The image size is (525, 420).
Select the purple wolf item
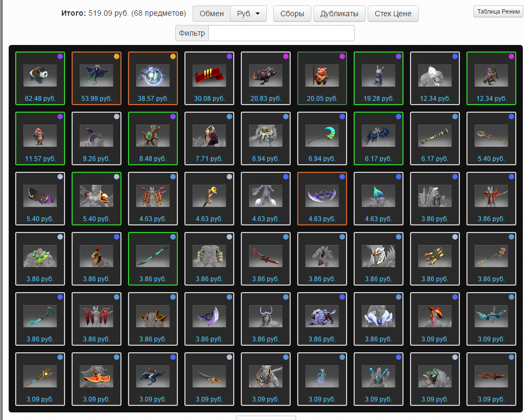[322, 319]
